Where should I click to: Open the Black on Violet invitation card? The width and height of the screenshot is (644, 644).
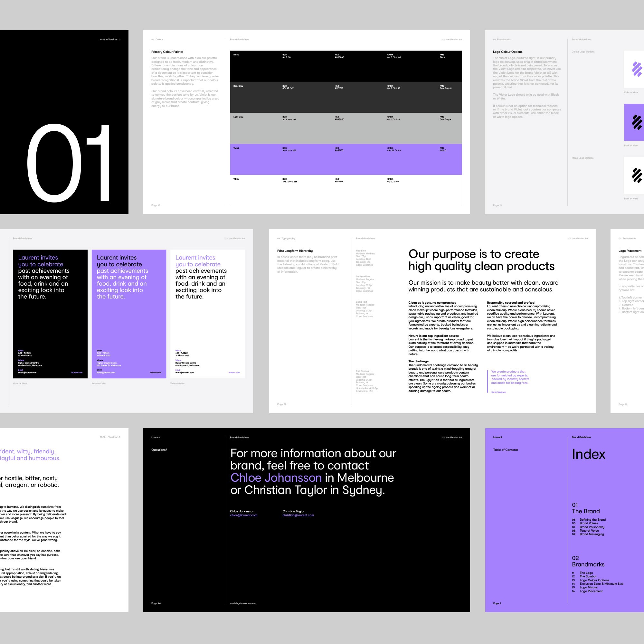pos(129,314)
